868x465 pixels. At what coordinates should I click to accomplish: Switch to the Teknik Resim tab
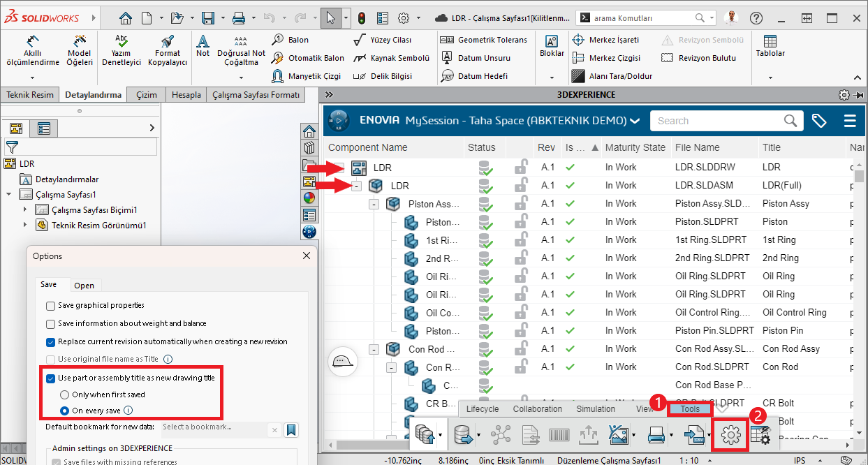click(x=29, y=95)
